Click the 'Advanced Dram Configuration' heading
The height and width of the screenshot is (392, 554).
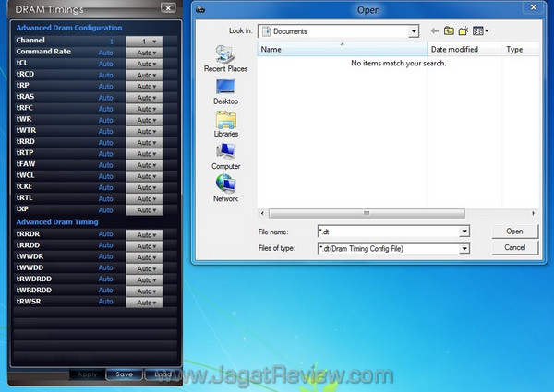click(x=69, y=28)
